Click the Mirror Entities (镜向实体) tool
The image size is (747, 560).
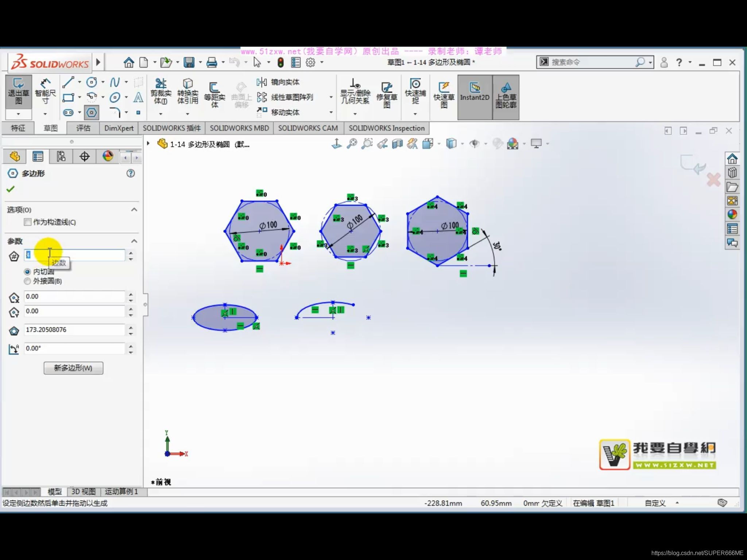[x=279, y=82]
